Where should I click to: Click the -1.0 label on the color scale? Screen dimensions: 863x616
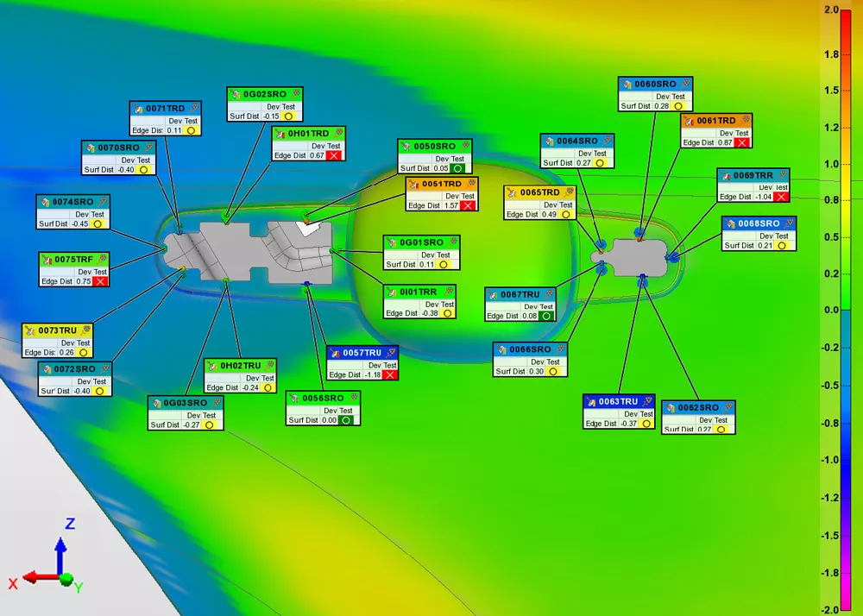coord(829,461)
